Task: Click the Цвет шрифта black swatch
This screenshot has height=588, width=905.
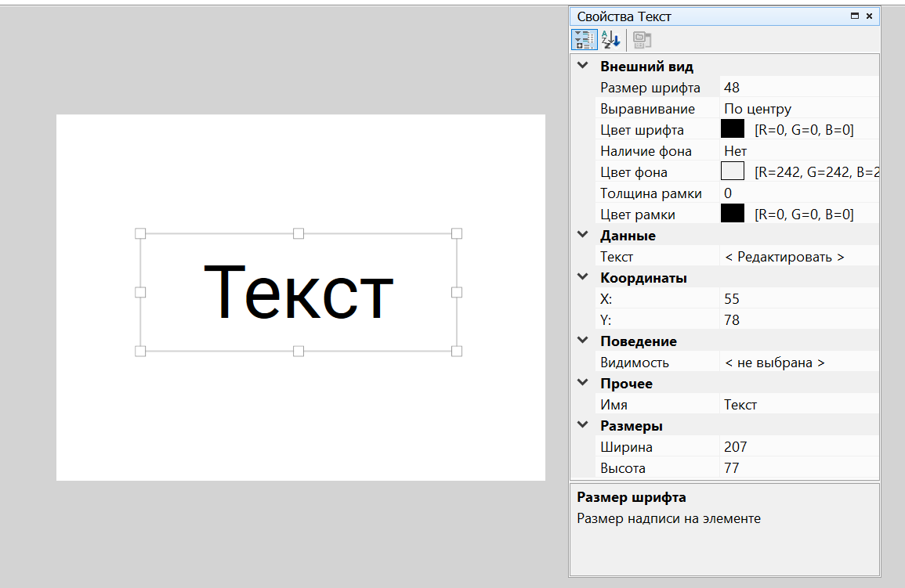Action: [732, 129]
